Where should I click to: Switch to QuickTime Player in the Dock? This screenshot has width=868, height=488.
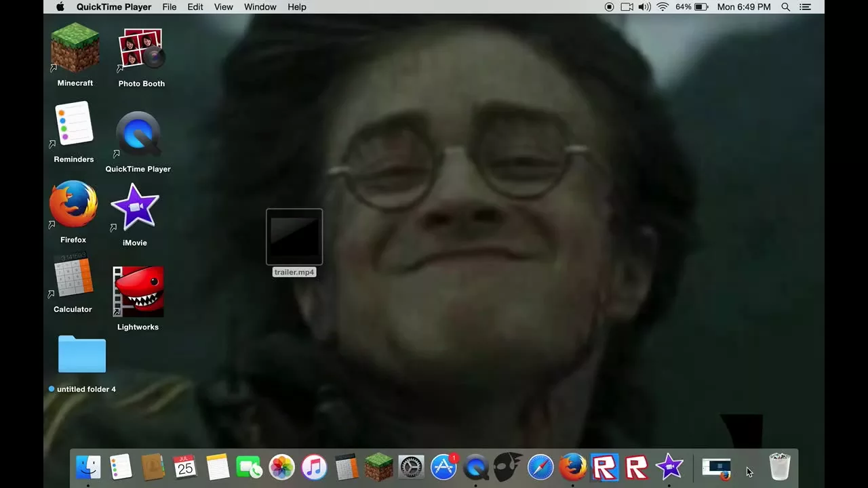[x=476, y=467]
